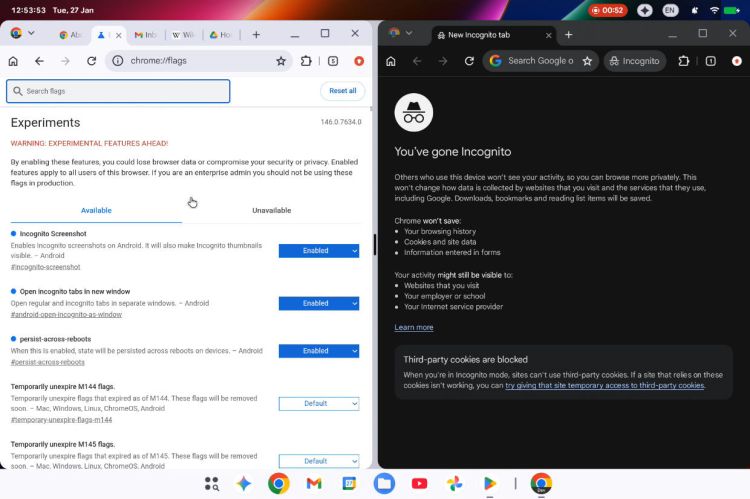Screen dimensions: 750x499
Task: Switch to the Available tab
Action: pos(96,211)
